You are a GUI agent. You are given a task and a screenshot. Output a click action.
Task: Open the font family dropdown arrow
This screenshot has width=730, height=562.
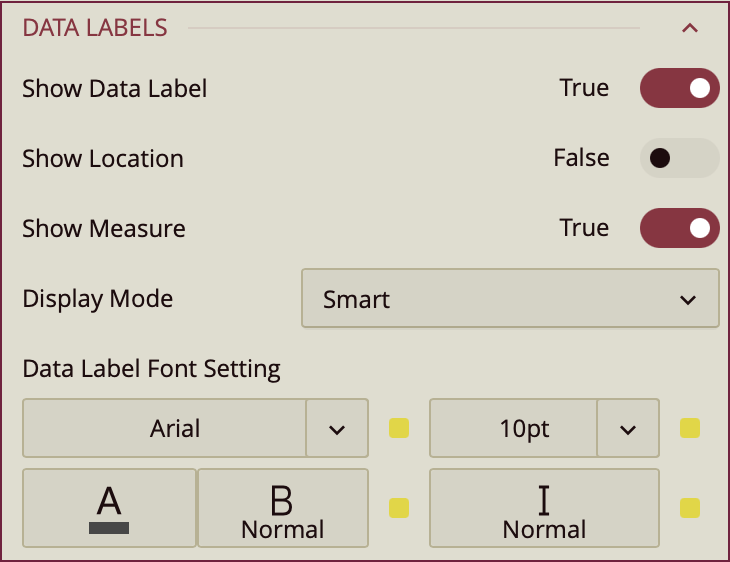point(337,429)
